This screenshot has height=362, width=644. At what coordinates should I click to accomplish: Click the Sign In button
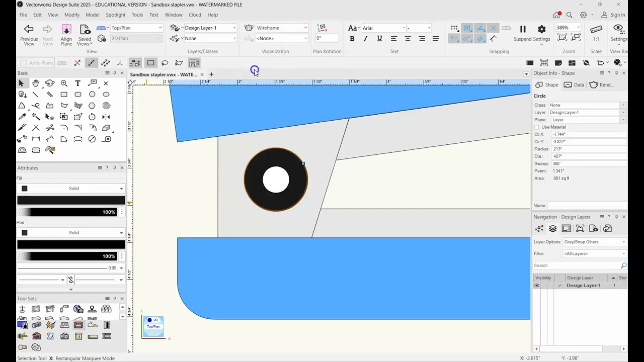[x=613, y=15]
